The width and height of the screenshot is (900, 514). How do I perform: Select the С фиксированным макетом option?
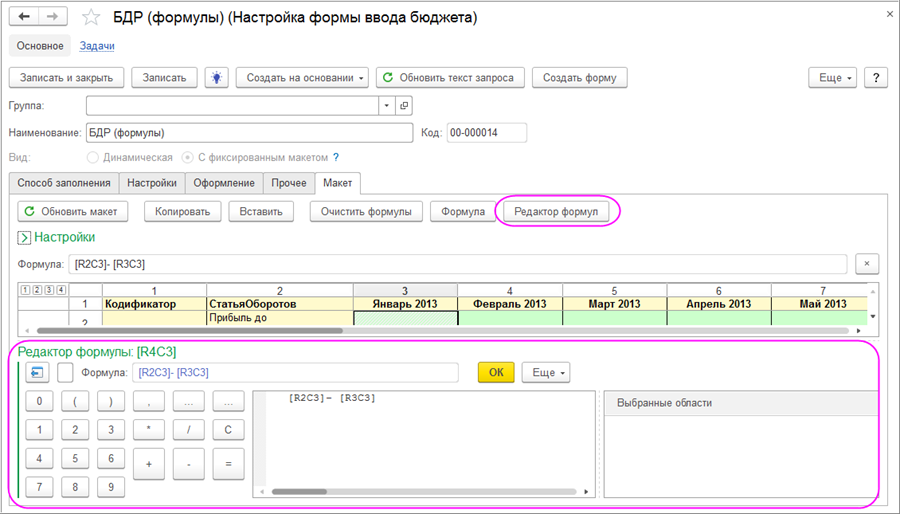coord(188,158)
